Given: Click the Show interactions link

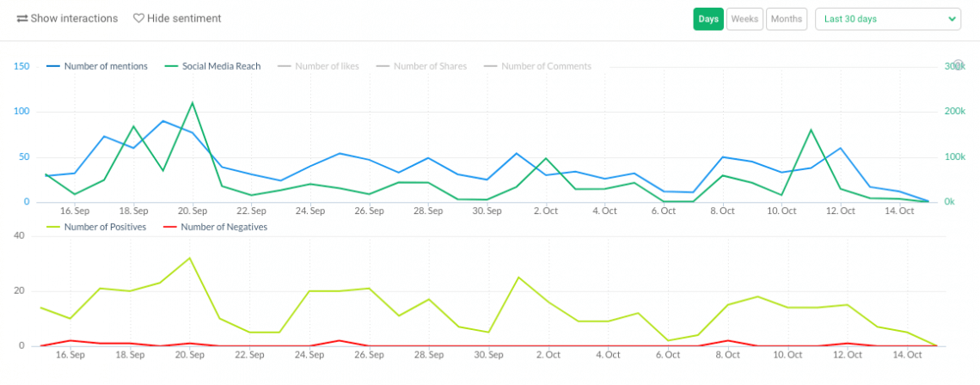Looking at the screenshot, I should (x=74, y=18).
